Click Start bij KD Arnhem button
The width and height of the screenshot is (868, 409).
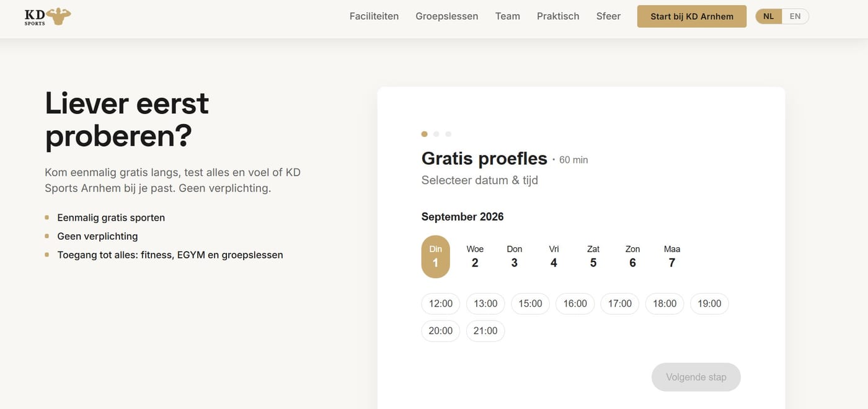(x=692, y=17)
